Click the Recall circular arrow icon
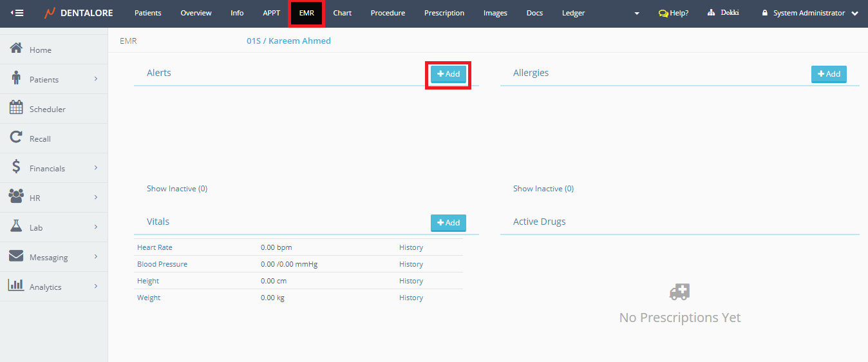The width and height of the screenshot is (868, 362). pyautogui.click(x=17, y=138)
